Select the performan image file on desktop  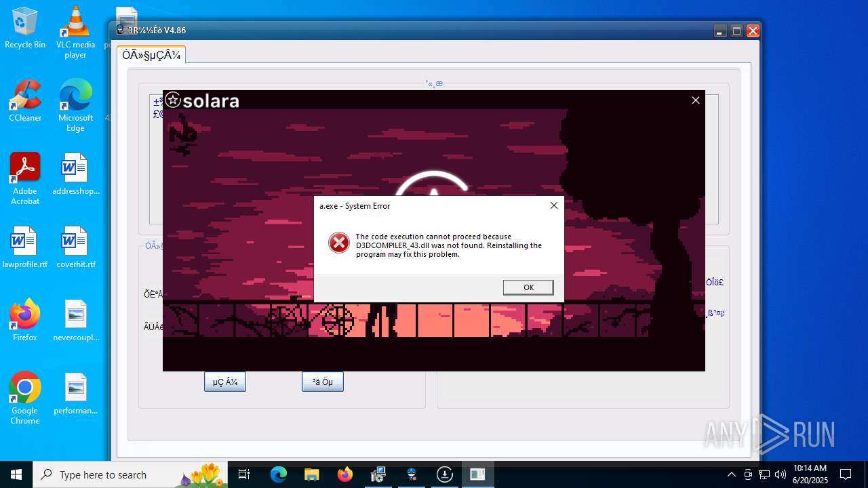tap(75, 394)
